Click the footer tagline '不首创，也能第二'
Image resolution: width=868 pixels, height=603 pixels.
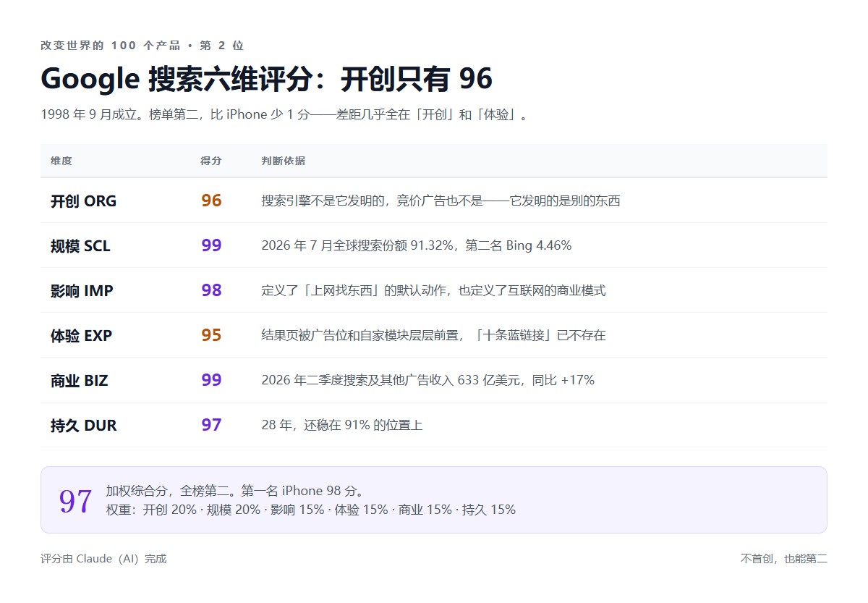(x=784, y=559)
